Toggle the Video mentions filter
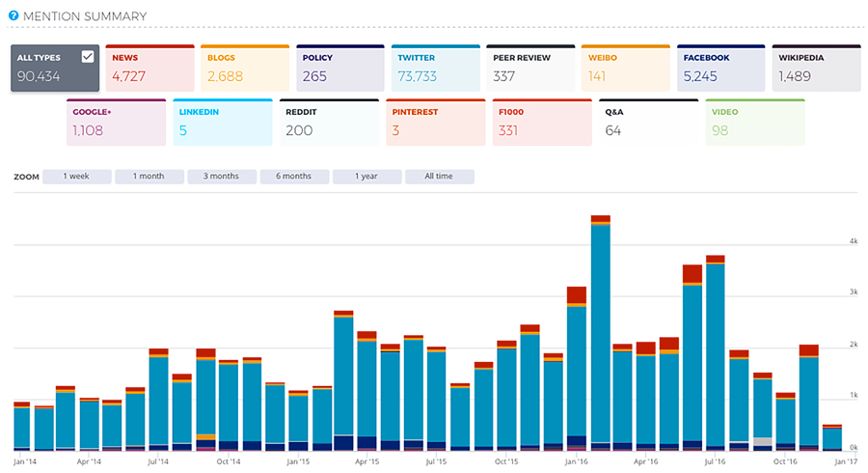Viewport: 868px width, 473px height. (754, 122)
